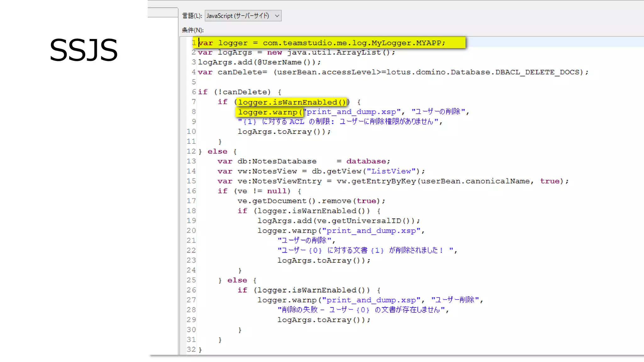Click the dropdown arrow beside JavaScript (サーバーサイド)
The image size is (644, 362).
tap(277, 16)
